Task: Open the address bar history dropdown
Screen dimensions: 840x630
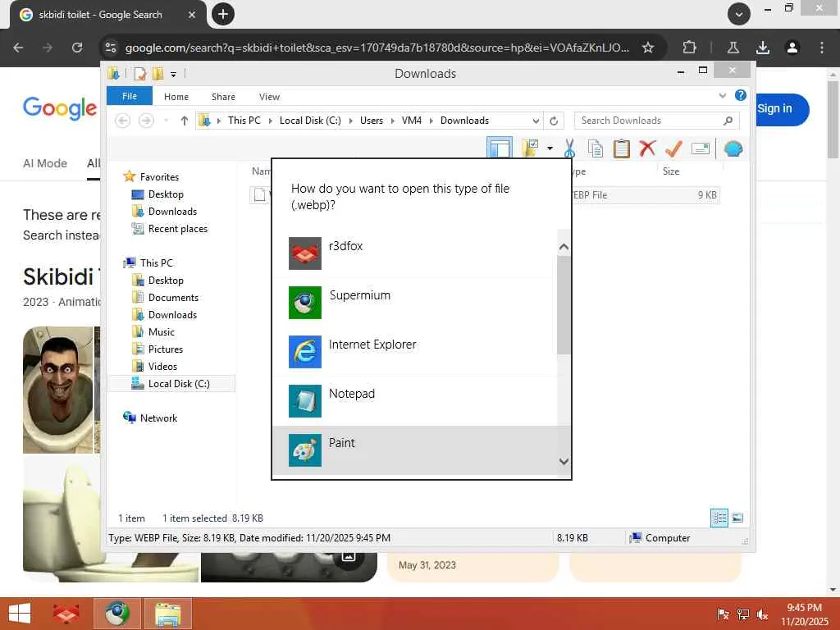Action: click(535, 121)
